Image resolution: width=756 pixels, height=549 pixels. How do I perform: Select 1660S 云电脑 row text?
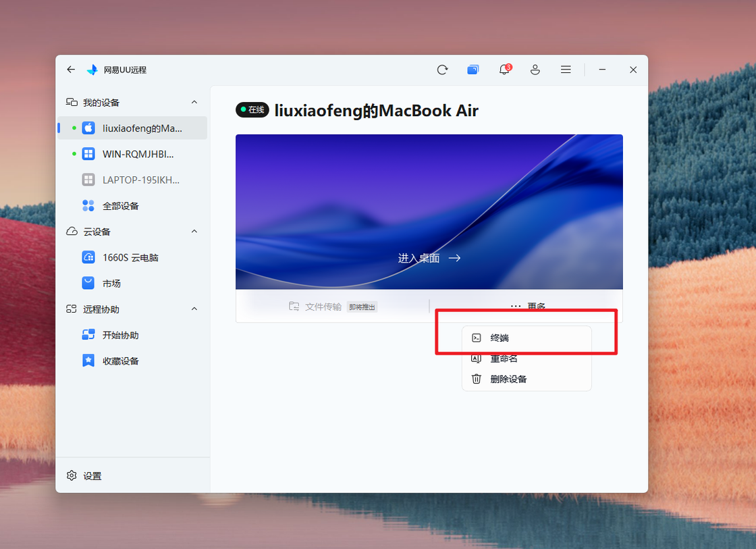pos(130,257)
